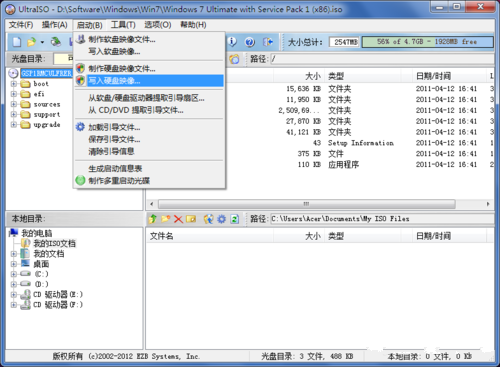Open the 工具(T) menu
This screenshot has height=367, width=500.
[x=123, y=25]
